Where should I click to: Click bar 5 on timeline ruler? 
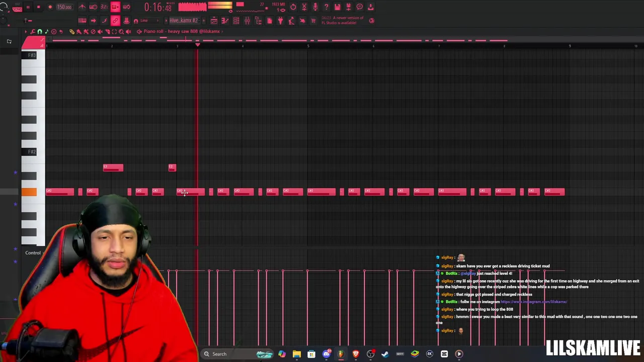pos(308,46)
